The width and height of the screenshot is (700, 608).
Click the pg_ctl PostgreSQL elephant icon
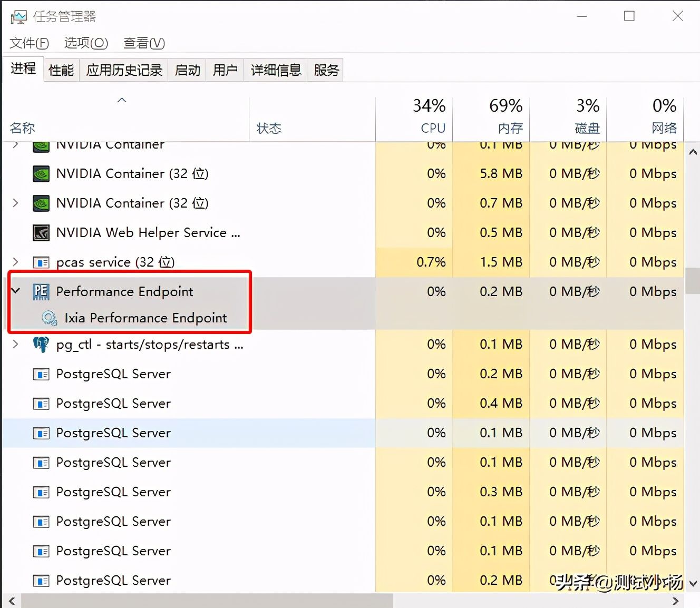click(41, 345)
